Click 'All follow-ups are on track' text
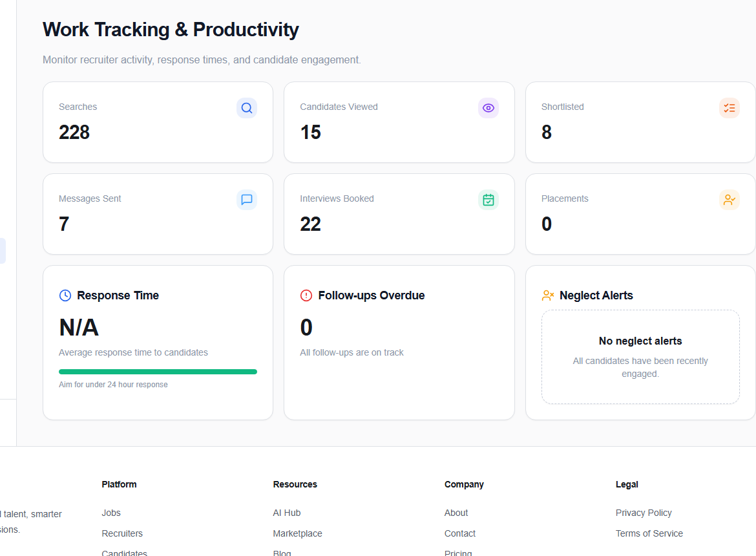This screenshot has width=756, height=556. 352,352
